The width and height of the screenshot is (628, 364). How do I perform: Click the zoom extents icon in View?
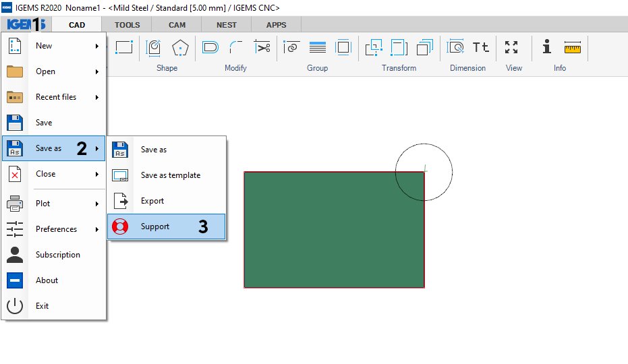[511, 47]
